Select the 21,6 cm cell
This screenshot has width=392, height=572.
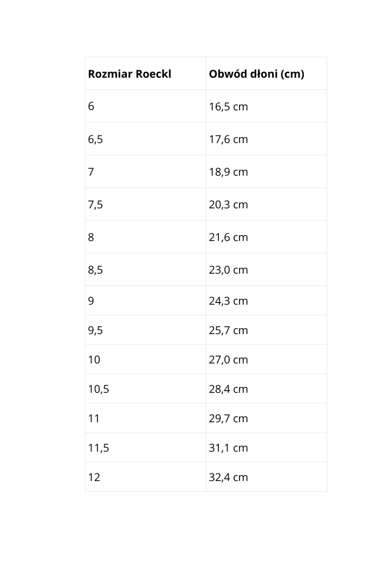pyautogui.click(x=228, y=237)
